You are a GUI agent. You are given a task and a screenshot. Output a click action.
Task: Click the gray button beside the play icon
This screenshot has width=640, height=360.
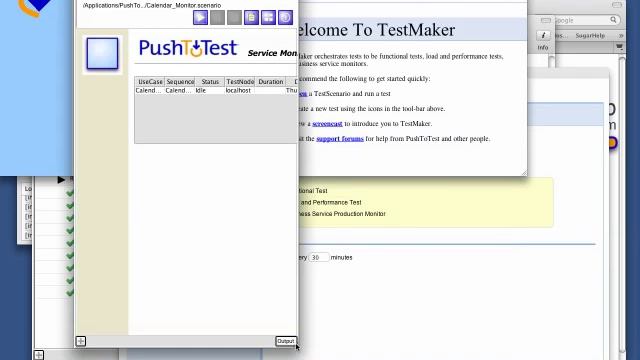pyautogui.click(x=217, y=18)
